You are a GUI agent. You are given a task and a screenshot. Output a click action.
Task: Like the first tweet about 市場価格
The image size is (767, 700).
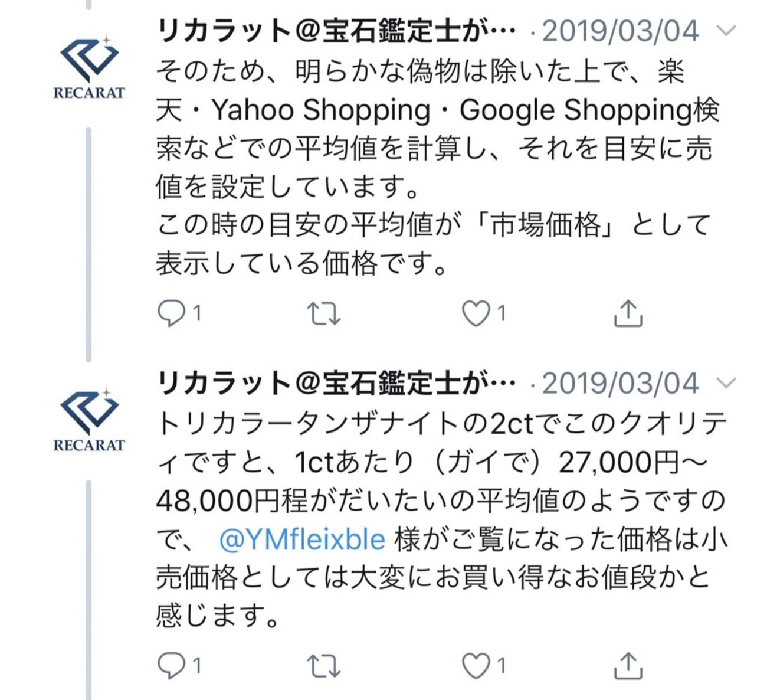[476, 313]
